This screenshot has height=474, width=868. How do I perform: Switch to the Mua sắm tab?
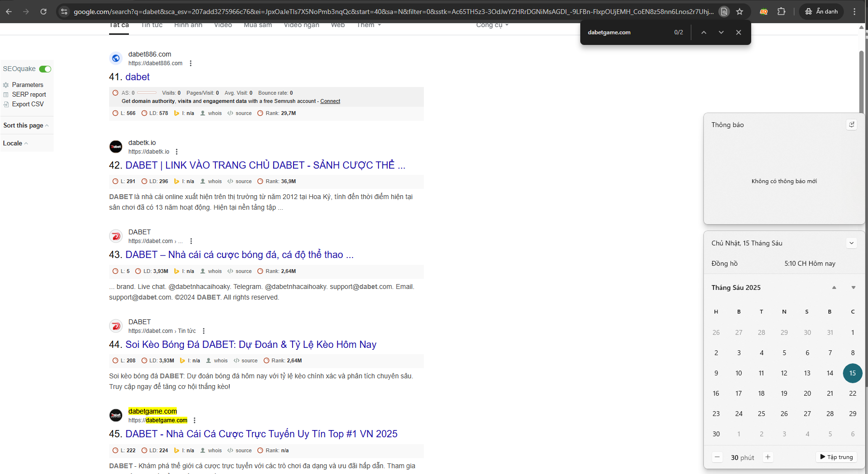pyautogui.click(x=258, y=25)
